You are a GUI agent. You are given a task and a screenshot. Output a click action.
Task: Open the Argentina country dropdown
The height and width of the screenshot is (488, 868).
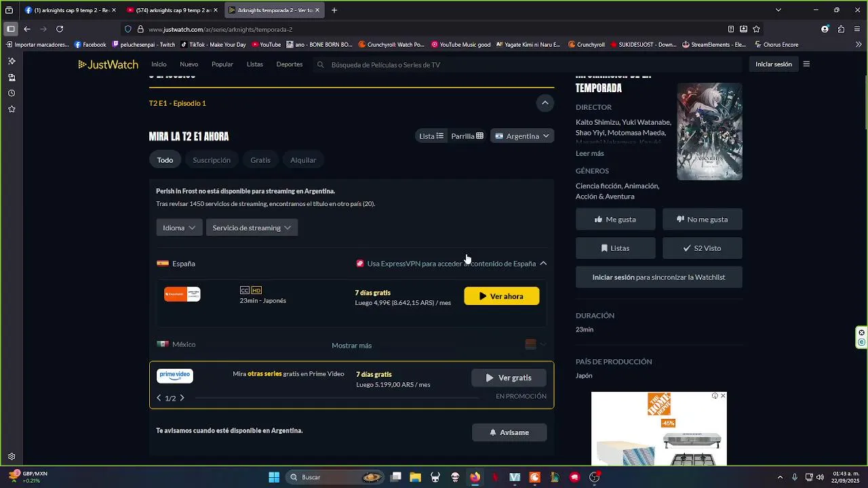coord(522,136)
